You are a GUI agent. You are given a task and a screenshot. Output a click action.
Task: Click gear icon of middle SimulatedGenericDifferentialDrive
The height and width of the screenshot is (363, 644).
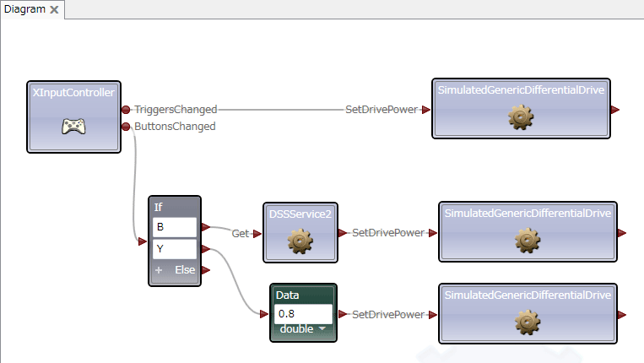point(528,241)
